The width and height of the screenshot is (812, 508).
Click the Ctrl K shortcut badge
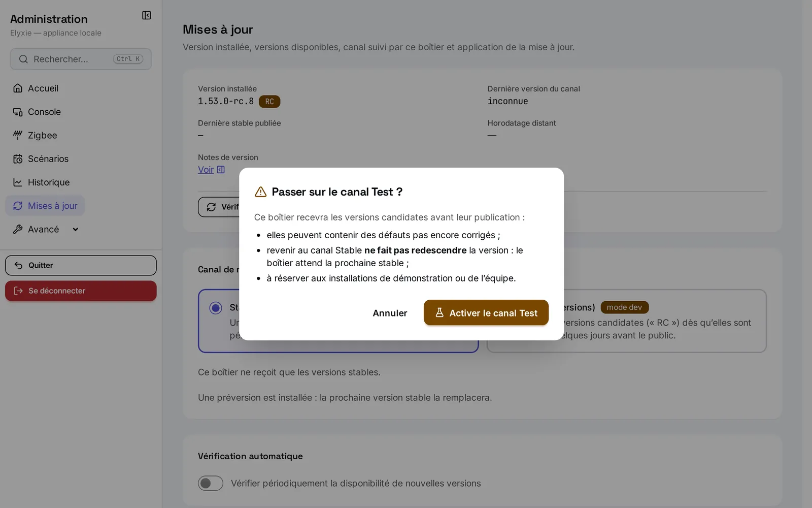128,59
